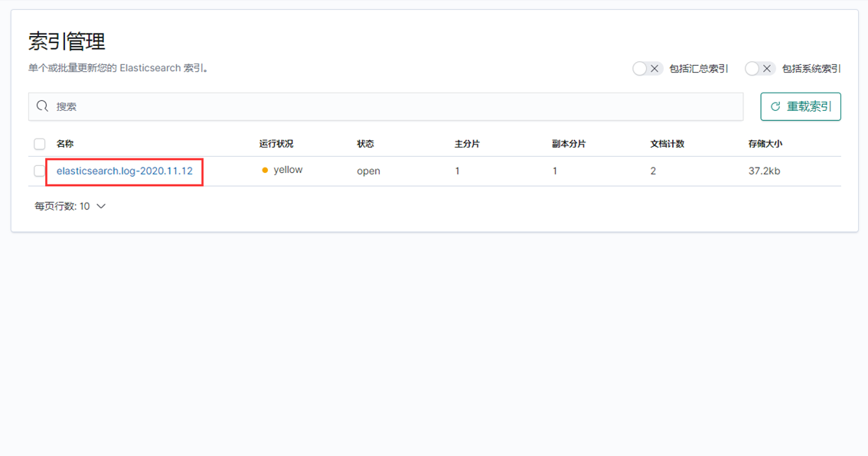
Task: Click the 包括系统索引 label text
Action: tap(811, 69)
